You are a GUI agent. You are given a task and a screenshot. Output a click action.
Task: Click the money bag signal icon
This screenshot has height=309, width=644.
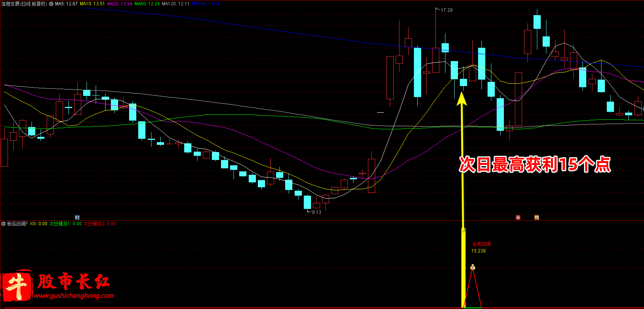(x=472, y=267)
